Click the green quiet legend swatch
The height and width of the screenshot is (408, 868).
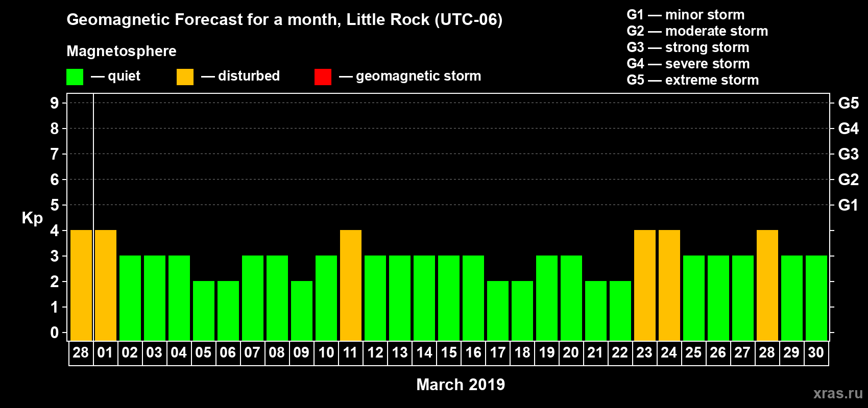(x=75, y=77)
